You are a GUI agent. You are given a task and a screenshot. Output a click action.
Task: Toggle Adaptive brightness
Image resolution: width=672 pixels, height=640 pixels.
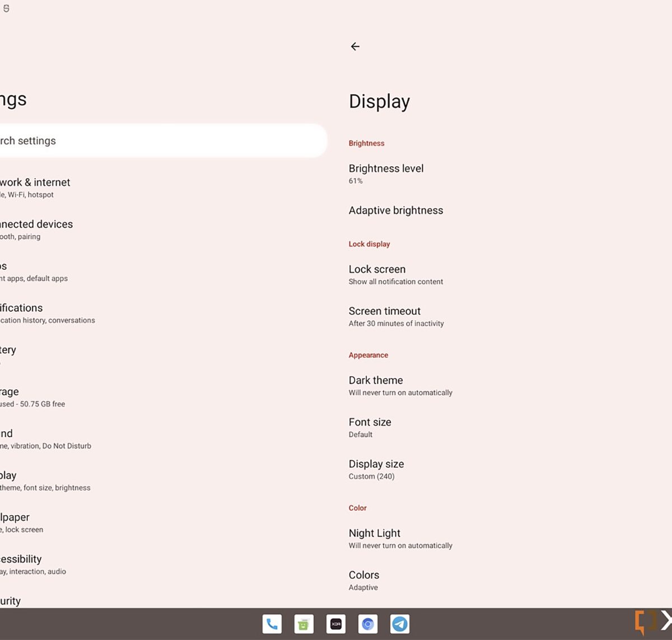396,211
